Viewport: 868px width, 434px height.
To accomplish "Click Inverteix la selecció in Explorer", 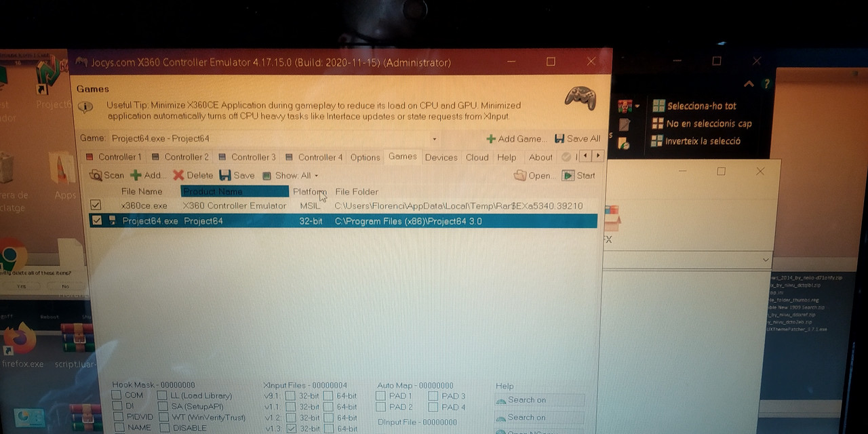I will (x=696, y=141).
